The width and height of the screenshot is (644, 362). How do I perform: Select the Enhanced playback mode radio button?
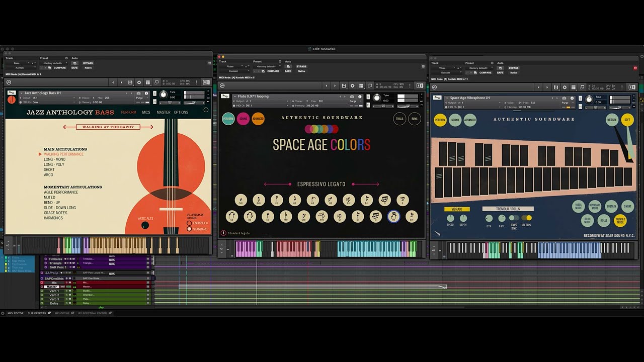[x=189, y=223]
